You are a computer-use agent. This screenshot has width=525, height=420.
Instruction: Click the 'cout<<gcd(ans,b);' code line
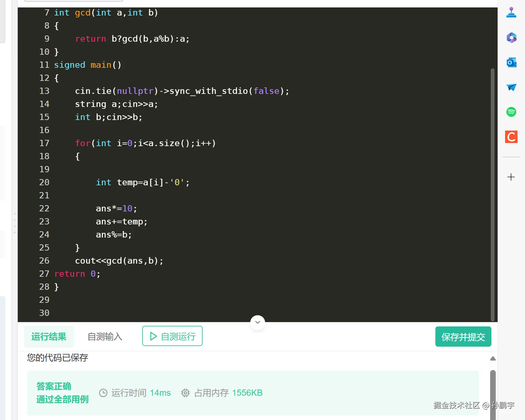(119, 261)
